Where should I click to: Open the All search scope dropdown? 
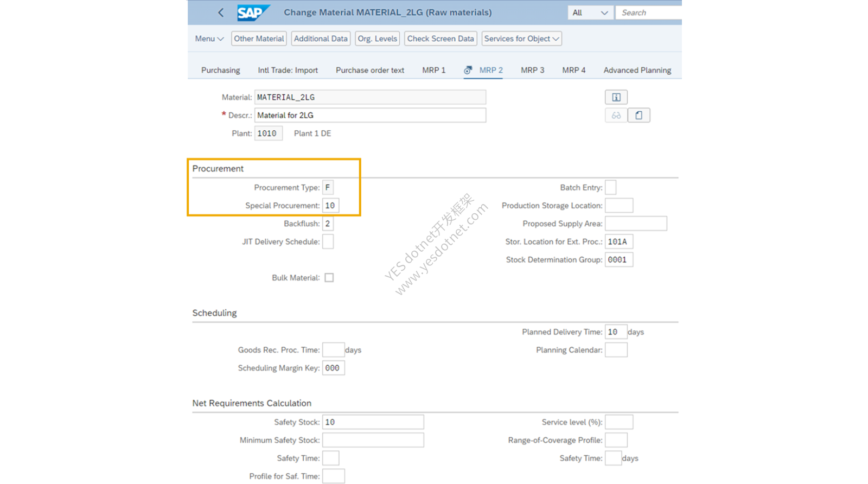point(590,12)
